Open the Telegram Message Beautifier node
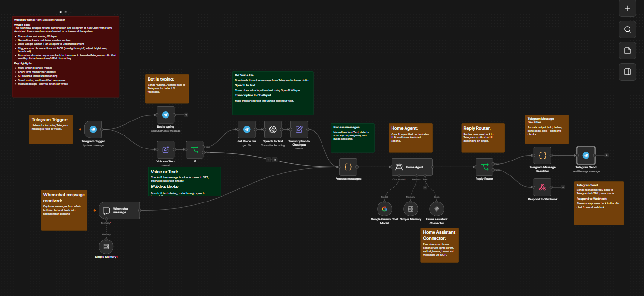The image size is (644, 296). (542, 155)
